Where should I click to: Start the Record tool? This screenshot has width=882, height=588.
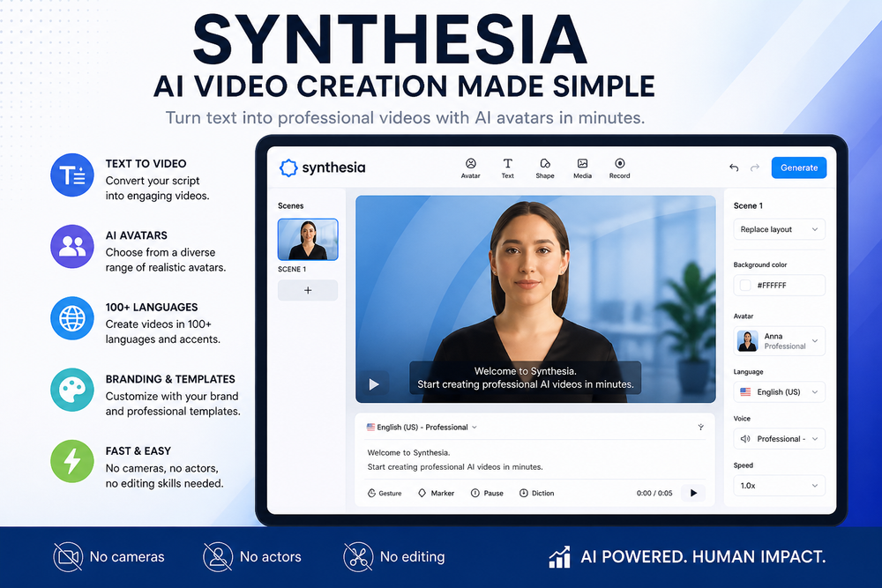pyautogui.click(x=619, y=168)
